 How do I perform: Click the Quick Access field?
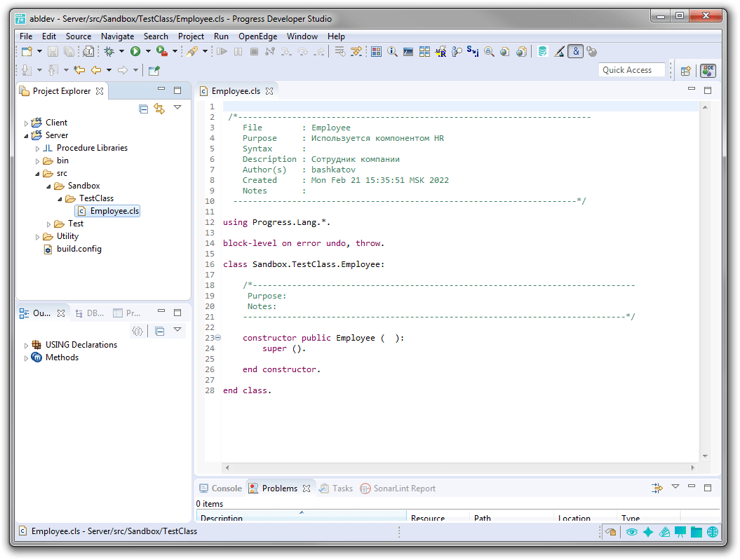coord(632,70)
